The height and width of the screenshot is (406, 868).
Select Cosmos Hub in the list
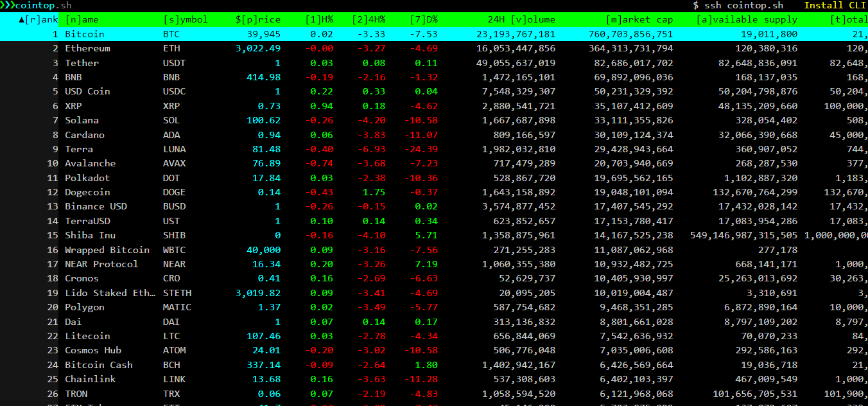(93, 350)
